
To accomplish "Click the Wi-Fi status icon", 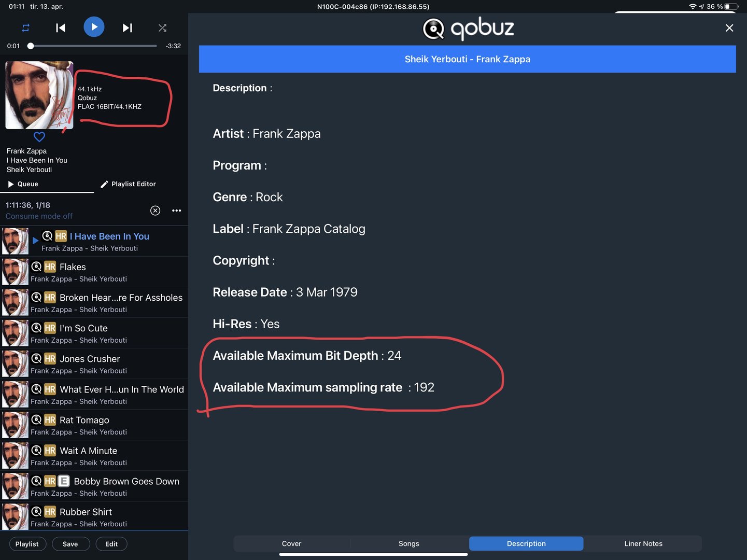I will pos(693,7).
